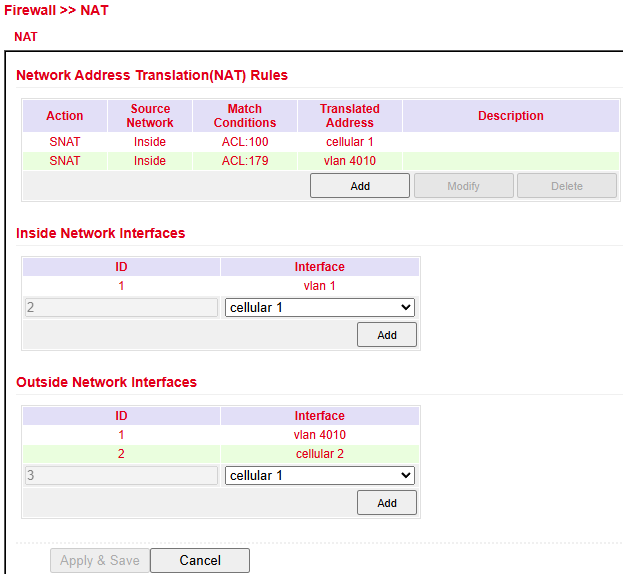Select the vlan 1 inside interface row
Viewport: 623px width, 574px height.
pos(220,286)
